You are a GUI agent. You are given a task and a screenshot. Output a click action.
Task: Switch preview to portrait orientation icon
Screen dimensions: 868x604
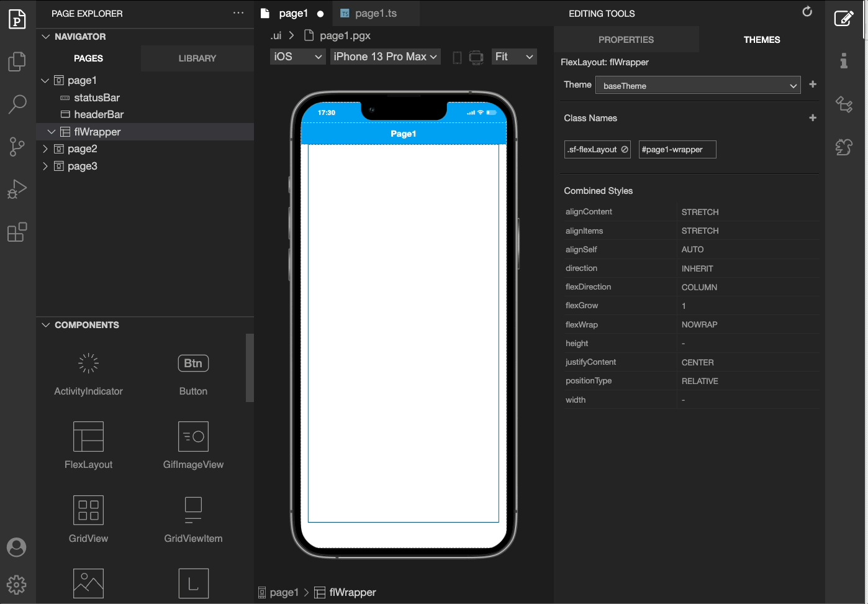coord(457,58)
